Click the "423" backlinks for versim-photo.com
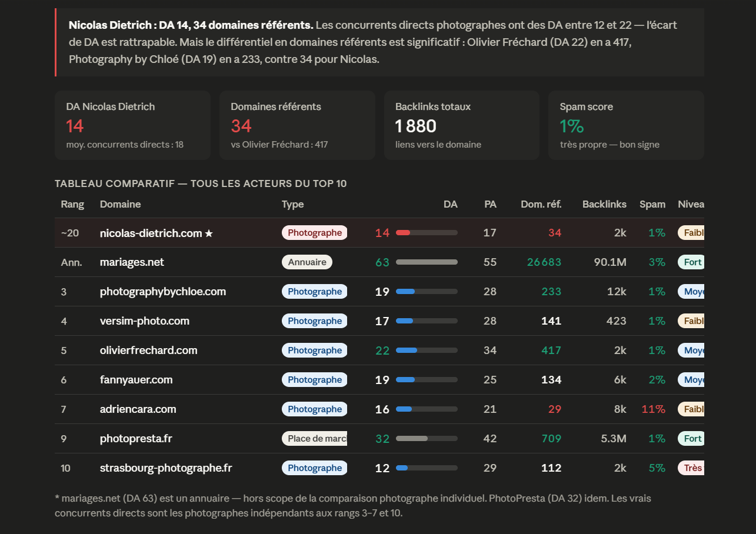Screen dimensions: 756x534 click(617, 321)
